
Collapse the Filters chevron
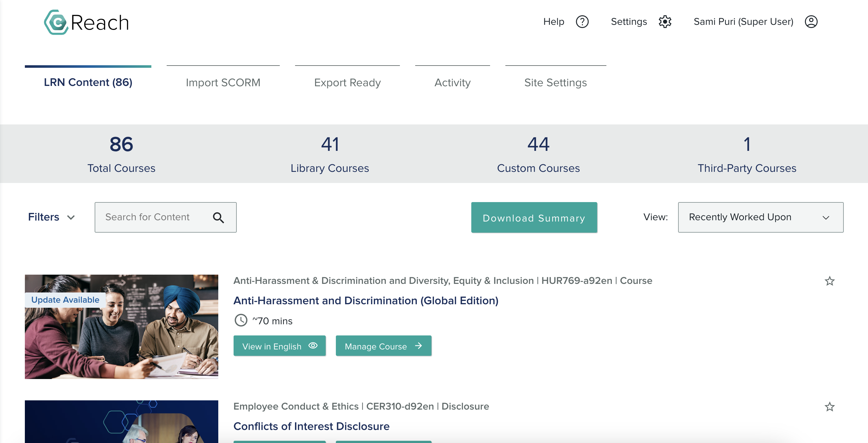pos(71,218)
